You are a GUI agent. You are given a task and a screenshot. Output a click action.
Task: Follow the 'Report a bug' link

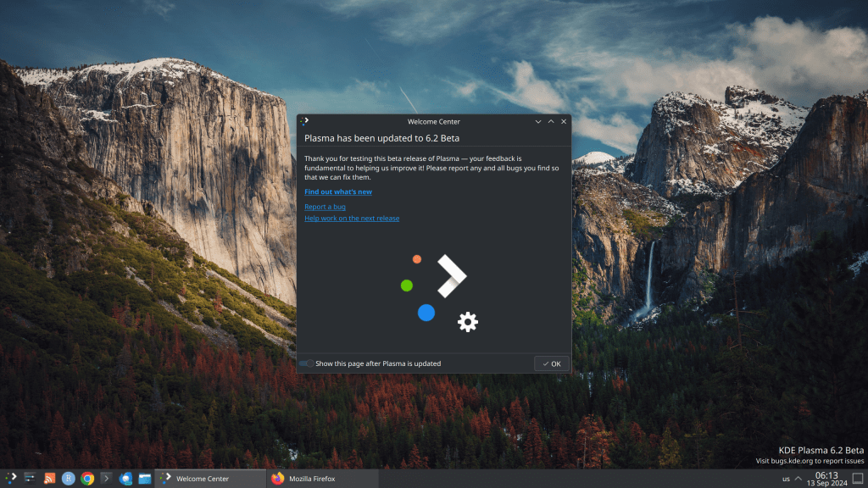pyautogui.click(x=325, y=207)
